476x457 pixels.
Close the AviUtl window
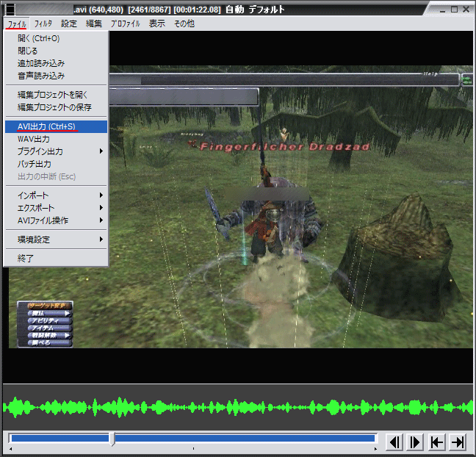pos(466,10)
